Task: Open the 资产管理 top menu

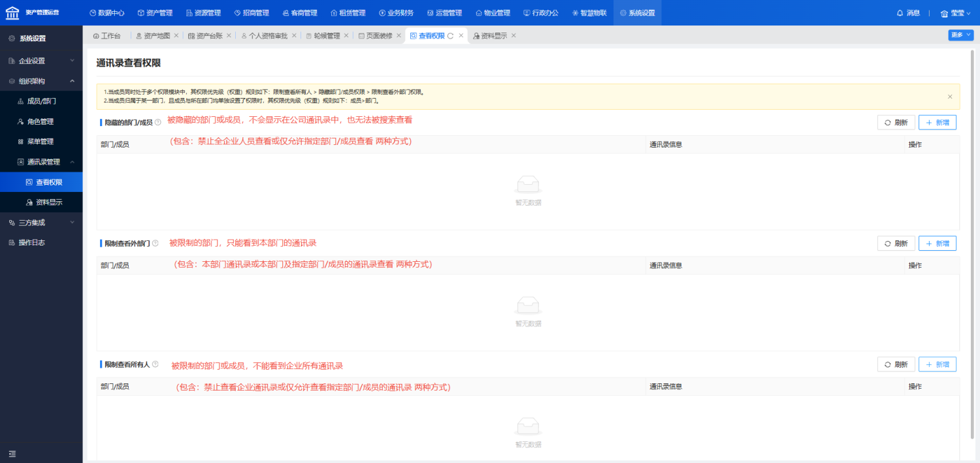Action: (155, 12)
